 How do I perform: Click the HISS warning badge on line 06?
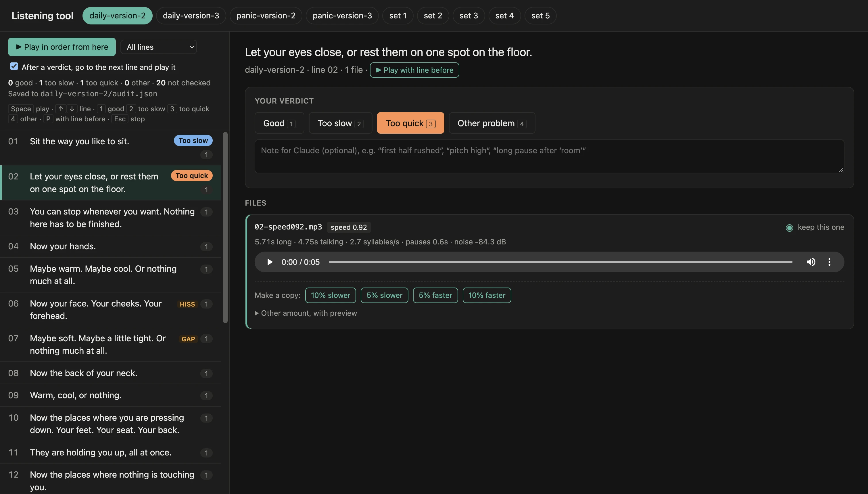(187, 304)
